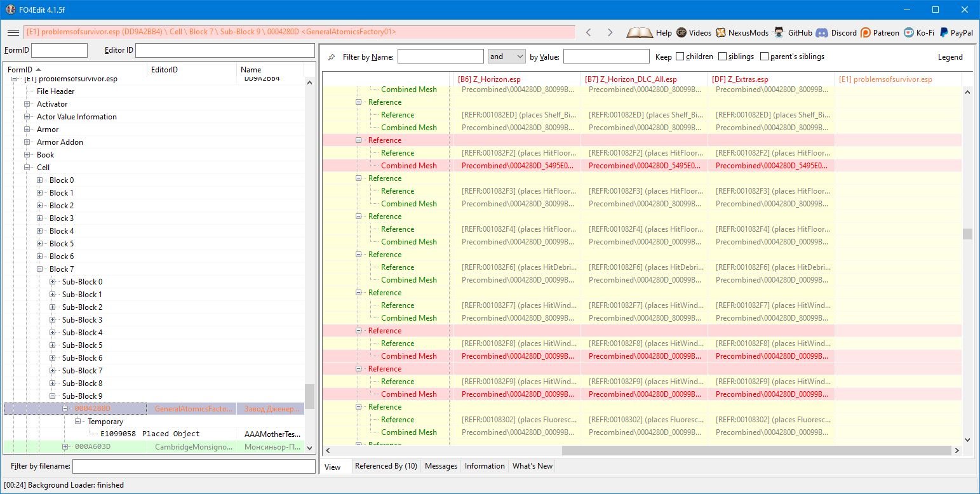Click the Patreon icon
The height and width of the screenshot is (494, 980).
(866, 32)
